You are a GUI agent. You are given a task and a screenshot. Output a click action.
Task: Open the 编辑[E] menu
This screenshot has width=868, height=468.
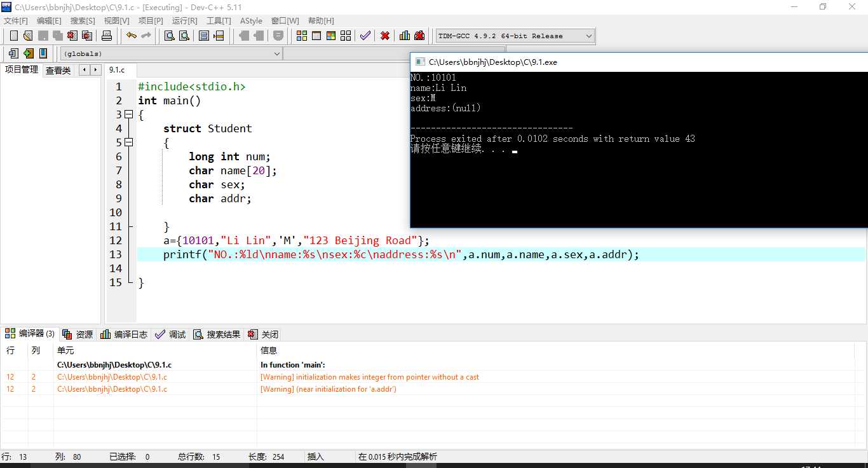49,20
